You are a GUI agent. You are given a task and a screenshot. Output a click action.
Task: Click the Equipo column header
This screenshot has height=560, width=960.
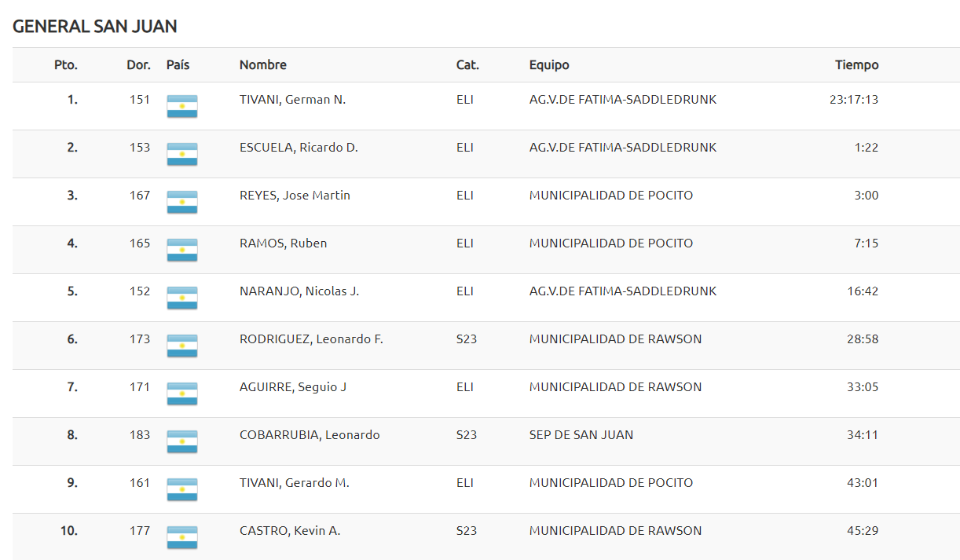pos(549,65)
